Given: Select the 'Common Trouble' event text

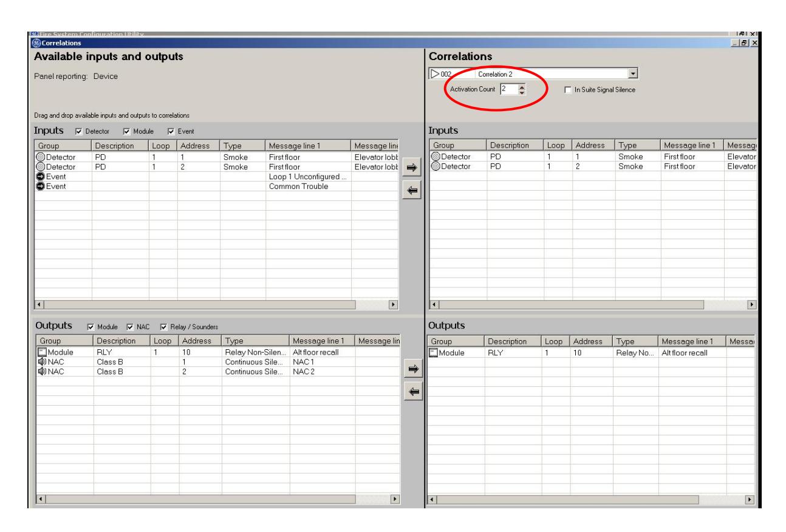Looking at the screenshot, I should [299, 186].
